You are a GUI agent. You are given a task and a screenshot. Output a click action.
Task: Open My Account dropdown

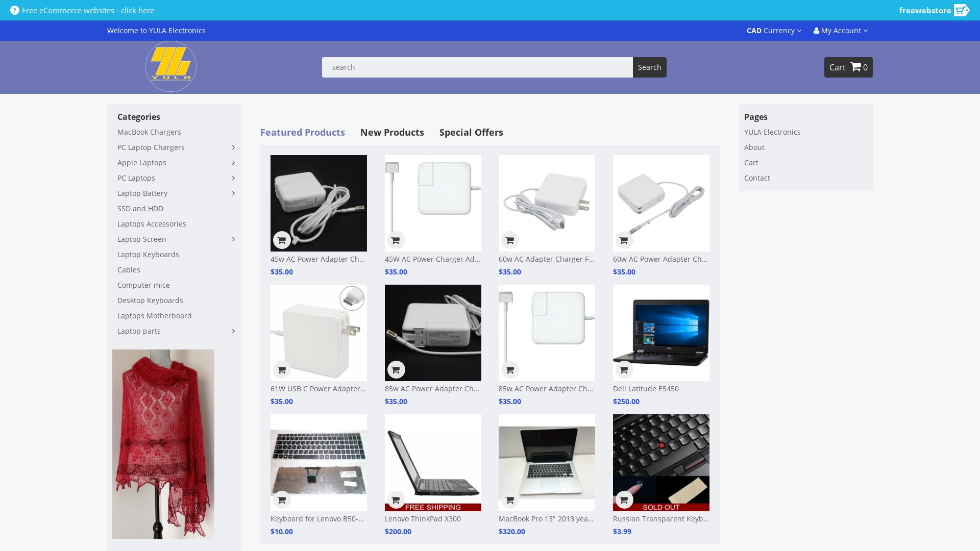pyautogui.click(x=841, y=31)
